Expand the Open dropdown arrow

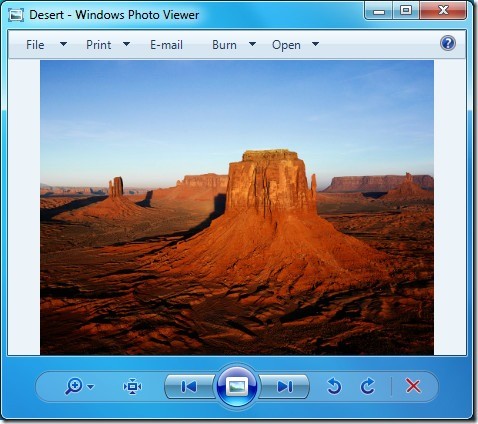(x=315, y=44)
